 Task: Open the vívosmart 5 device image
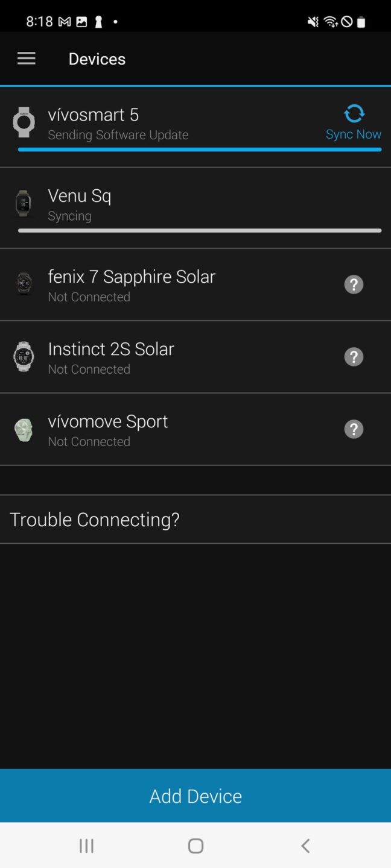[x=24, y=122]
